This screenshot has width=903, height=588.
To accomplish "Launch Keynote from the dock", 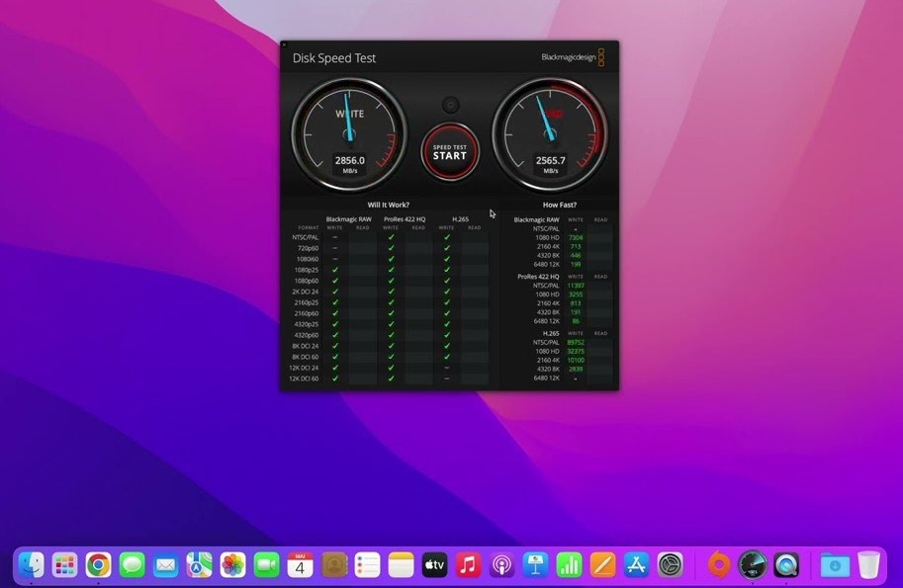I will pos(536,565).
